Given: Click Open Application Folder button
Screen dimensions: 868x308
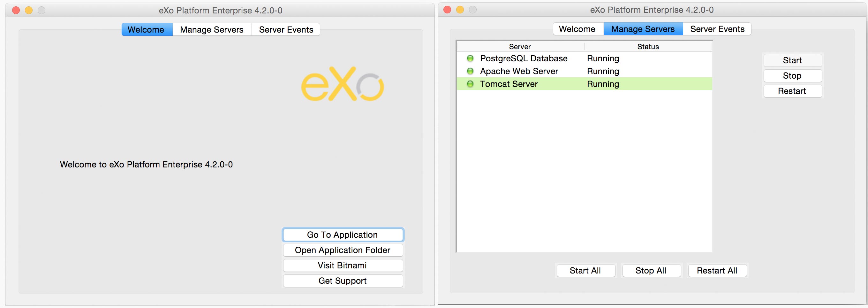Looking at the screenshot, I should click(x=342, y=250).
